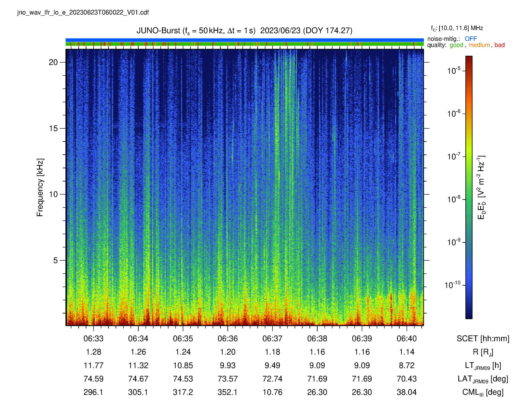Click the 'medium' quality legend text
This screenshot has width=532, height=411.
click(x=479, y=45)
